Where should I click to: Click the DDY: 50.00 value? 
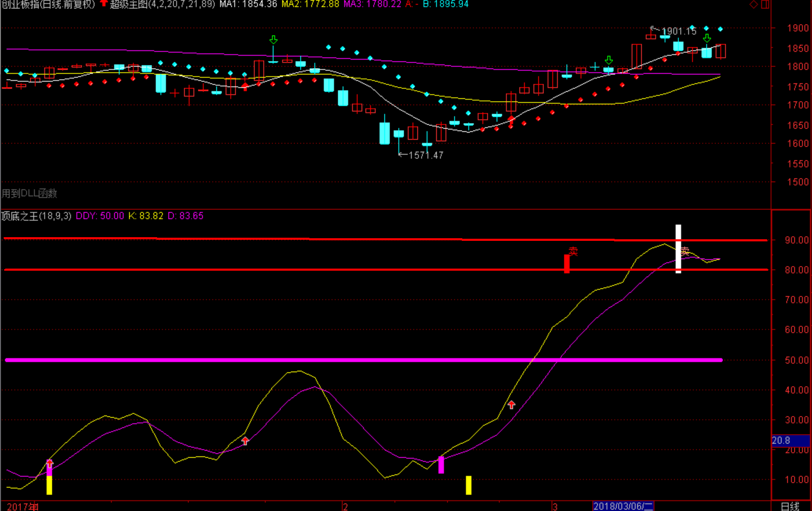[100, 216]
